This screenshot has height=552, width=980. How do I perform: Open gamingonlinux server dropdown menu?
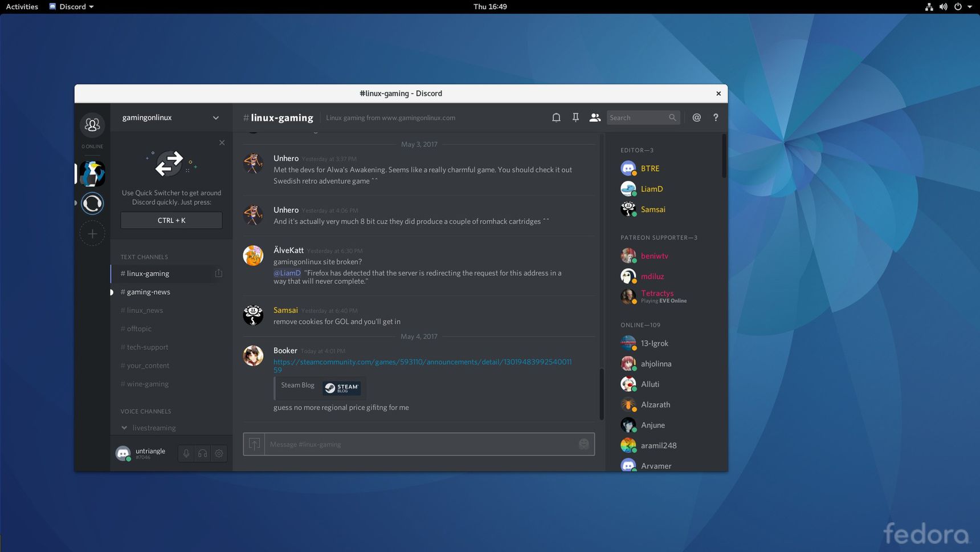(x=171, y=117)
